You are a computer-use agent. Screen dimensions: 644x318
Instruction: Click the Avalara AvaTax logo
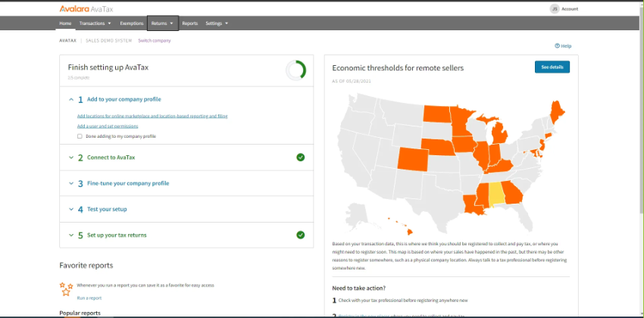(x=84, y=8)
